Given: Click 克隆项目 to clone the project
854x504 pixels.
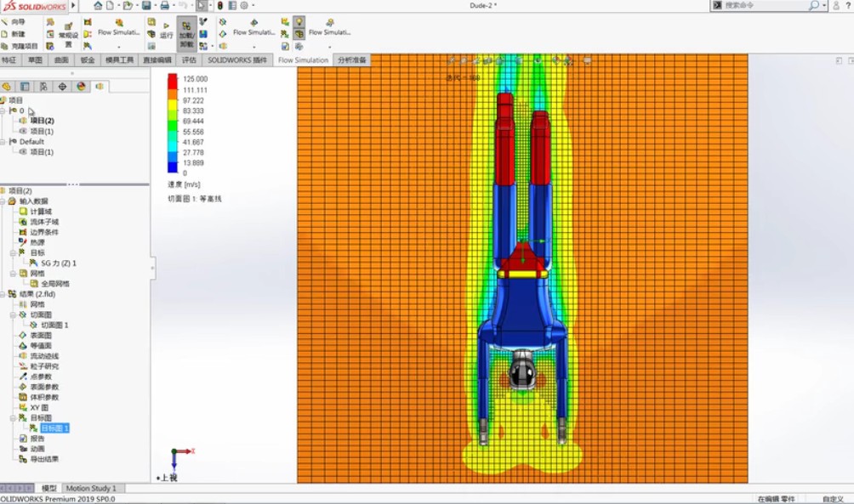Looking at the screenshot, I should click(x=20, y=46).
